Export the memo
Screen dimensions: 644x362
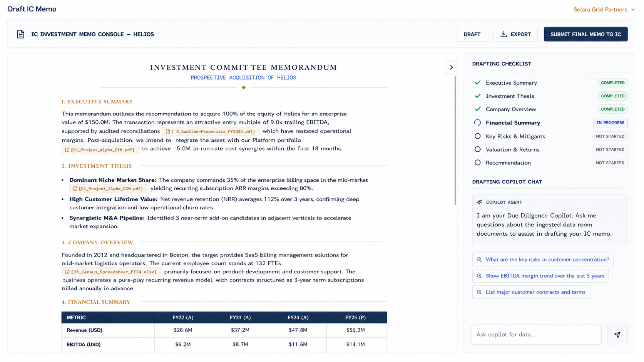[x=515, y=34]
